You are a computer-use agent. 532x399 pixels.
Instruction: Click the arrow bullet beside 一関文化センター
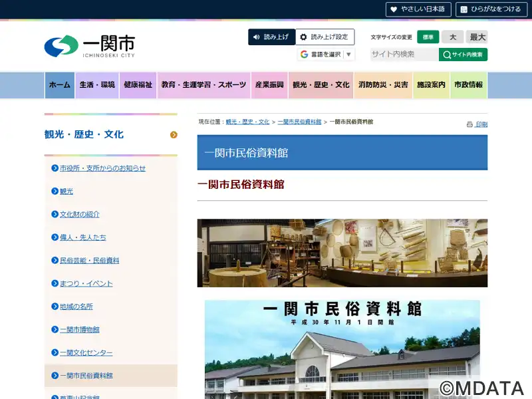click(x=55, y=352)
